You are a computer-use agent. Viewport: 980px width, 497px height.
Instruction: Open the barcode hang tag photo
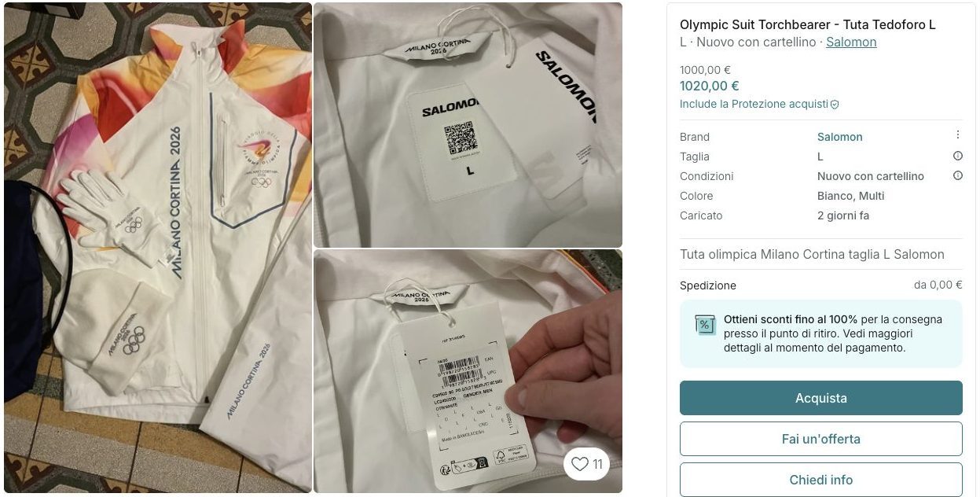[x=468, y=371]
